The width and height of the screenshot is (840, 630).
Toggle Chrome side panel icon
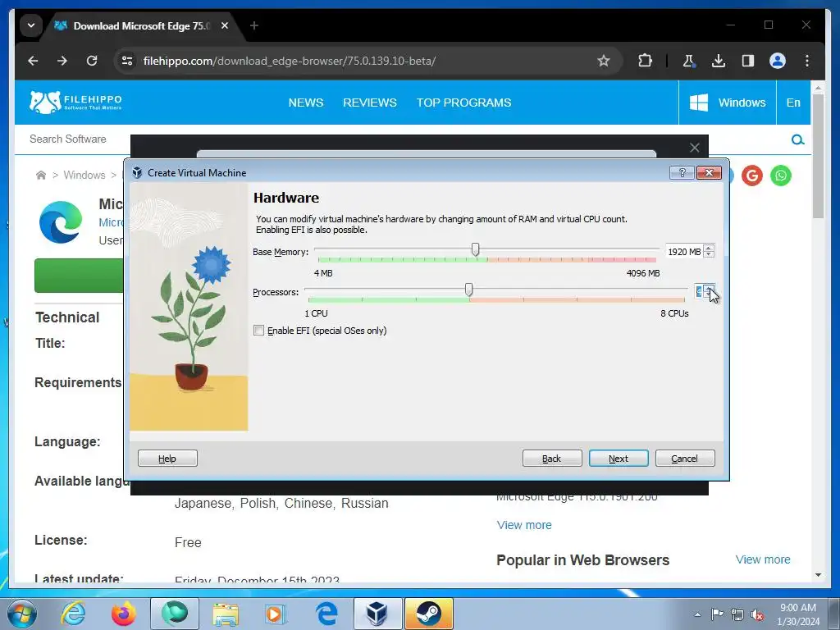[x=748, y=61]
